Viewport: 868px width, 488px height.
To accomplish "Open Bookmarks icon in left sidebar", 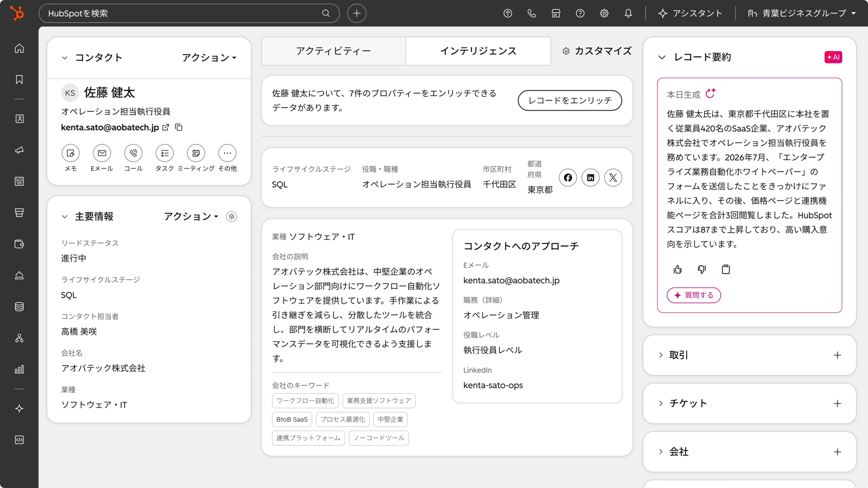I will tap(19, 80).
